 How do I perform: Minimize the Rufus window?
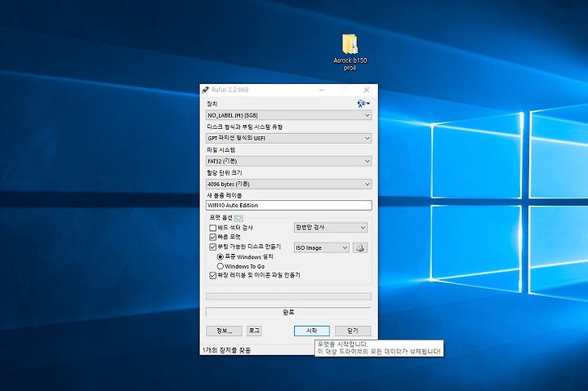click(322, 90)
